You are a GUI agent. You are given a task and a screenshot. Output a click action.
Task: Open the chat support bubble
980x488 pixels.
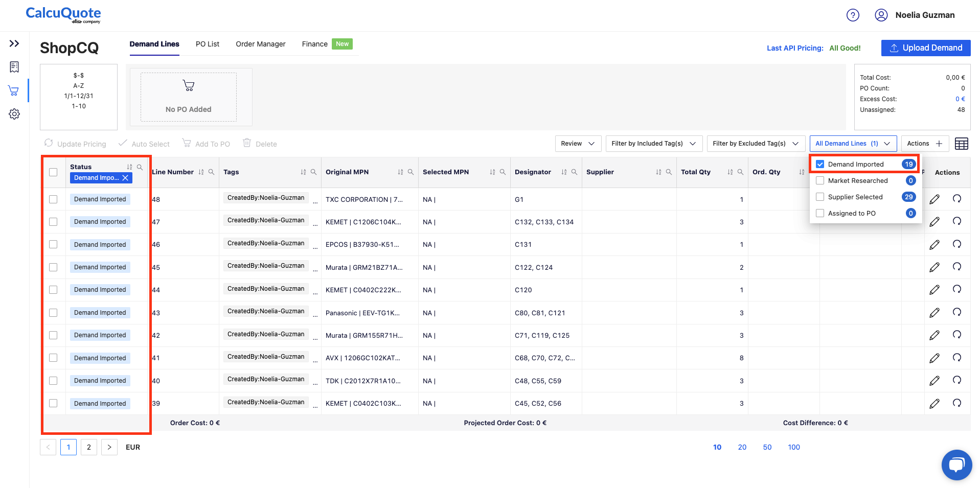(956, 464)
